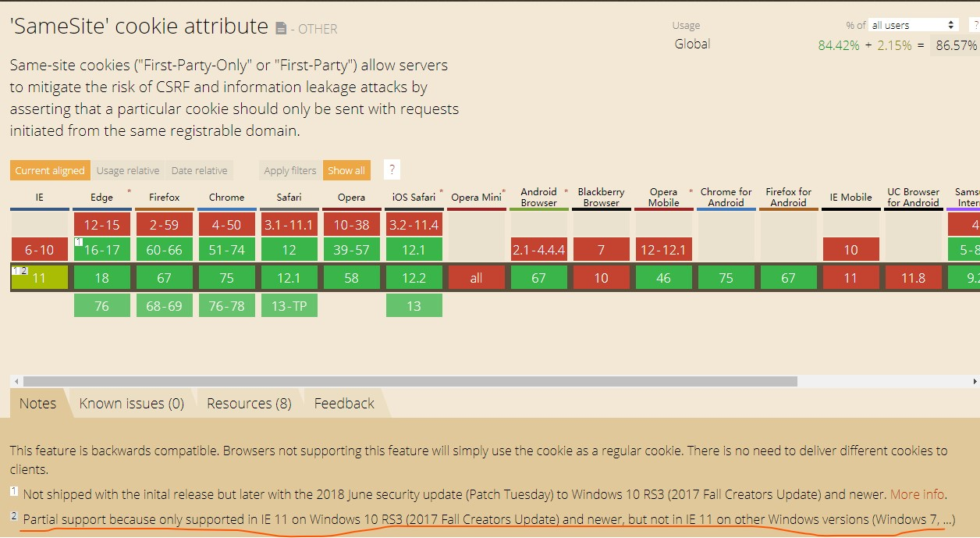Select the Edge 76 cell

[x=101, y=306]
